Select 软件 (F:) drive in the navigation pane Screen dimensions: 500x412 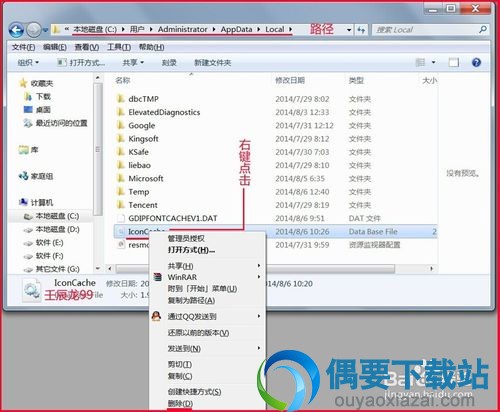[49, 256]
